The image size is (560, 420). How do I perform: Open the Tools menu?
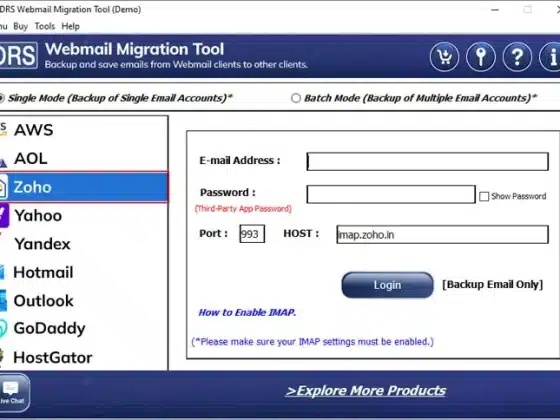(45, 26)
